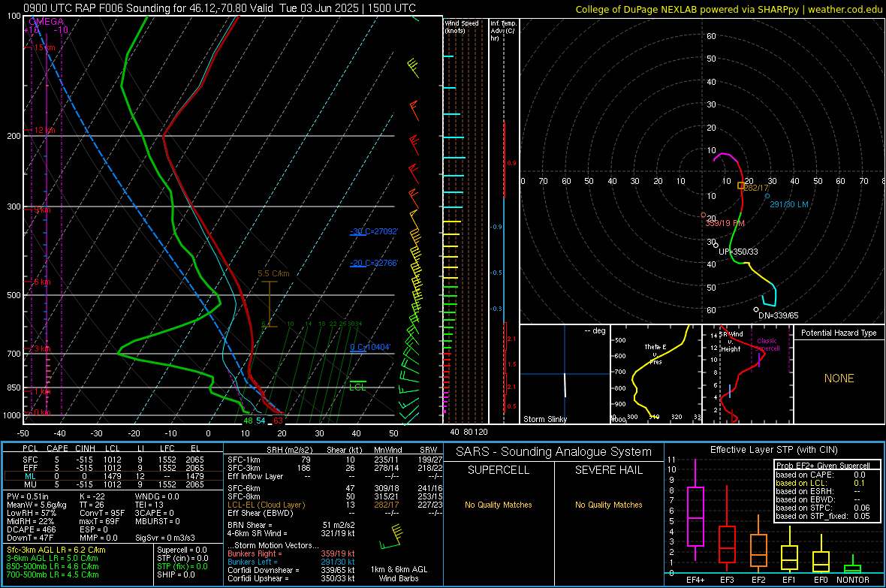Click the 'BRN Shear = 51 m2/s2' value
Screen dimensions: 886x588
point(291,525)
